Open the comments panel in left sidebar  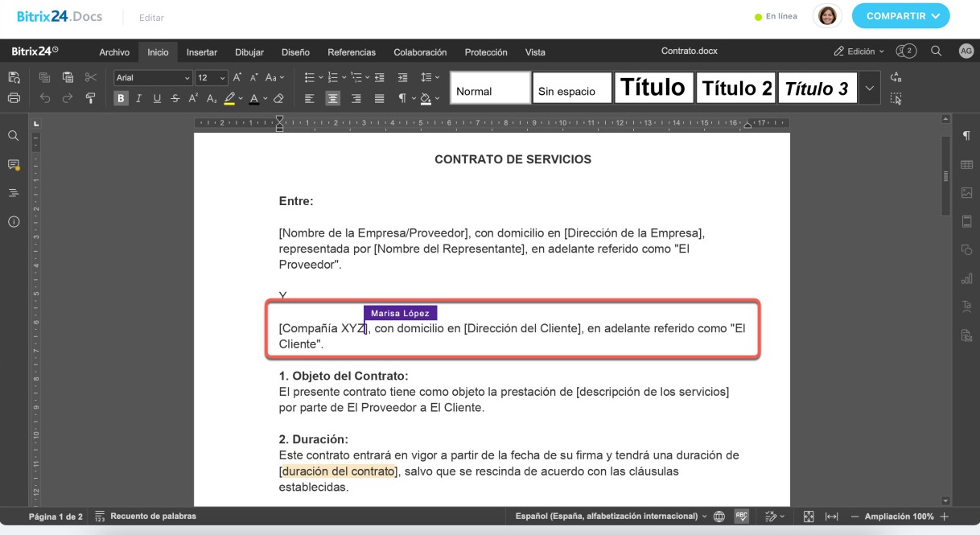(x=14, y=165)
